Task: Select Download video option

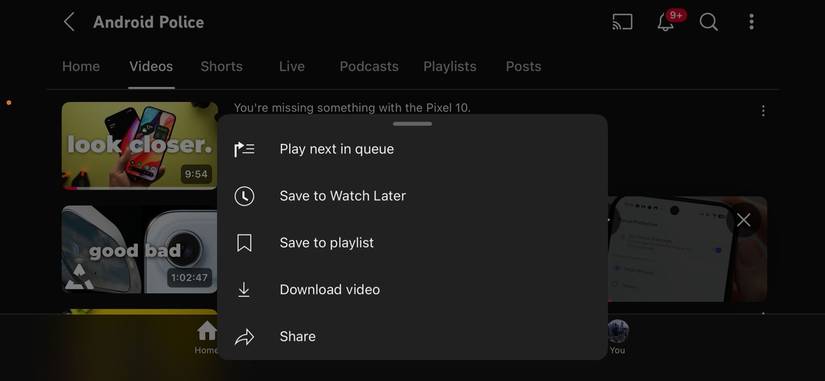Action: click(x=412, y=290)
